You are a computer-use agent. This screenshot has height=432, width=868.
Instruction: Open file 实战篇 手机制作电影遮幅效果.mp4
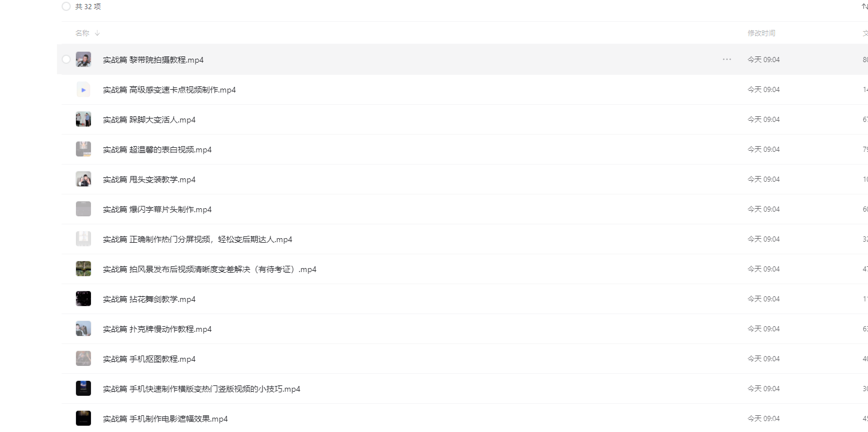pyautogui.click(x=165, y=419)
